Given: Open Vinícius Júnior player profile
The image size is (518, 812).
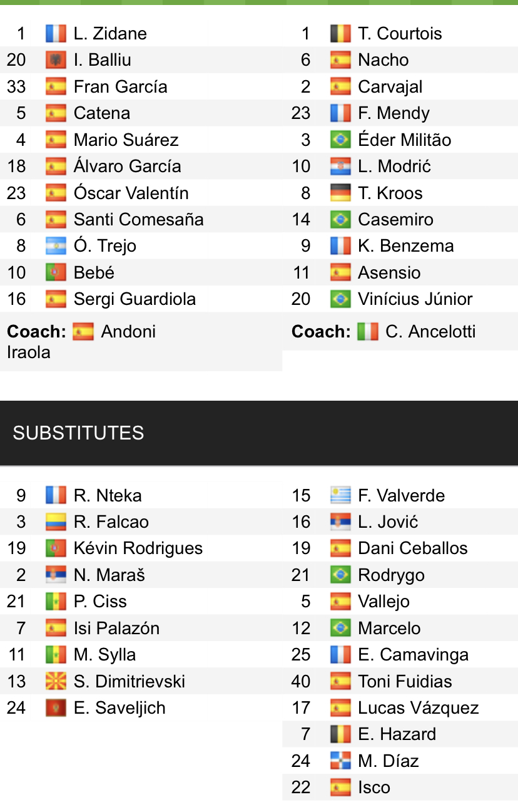Looking at the screenshot, I should (415, 299).
